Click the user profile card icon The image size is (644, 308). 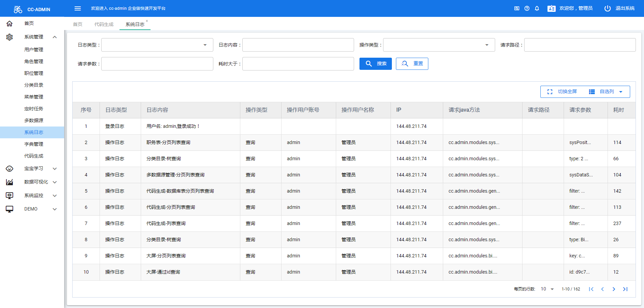(x=552, y=8)
